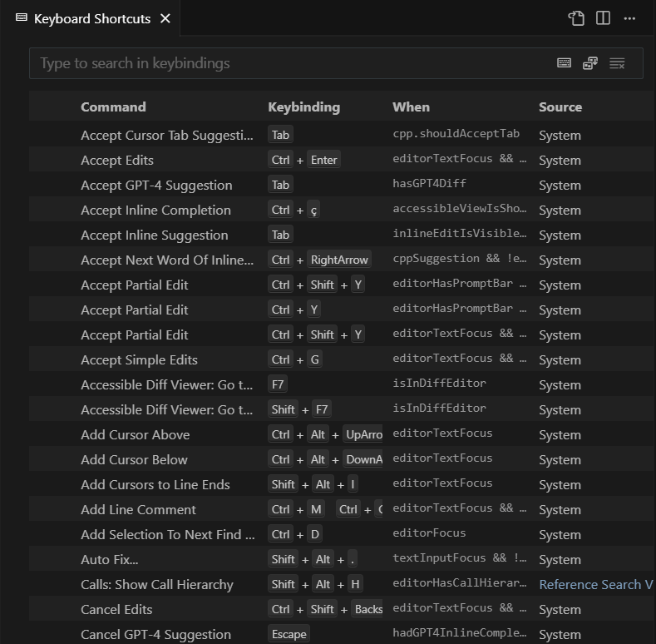Image resolution: width=656 pixels, height=644 pixels.
Task: Select the Add Line Comment command
Action: coord(138,510)
